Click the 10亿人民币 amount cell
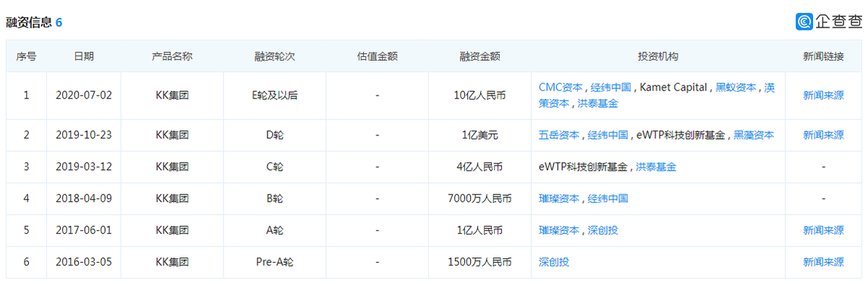Image resolution: width=868 pixels, height=285 pixels. [480, 95]
